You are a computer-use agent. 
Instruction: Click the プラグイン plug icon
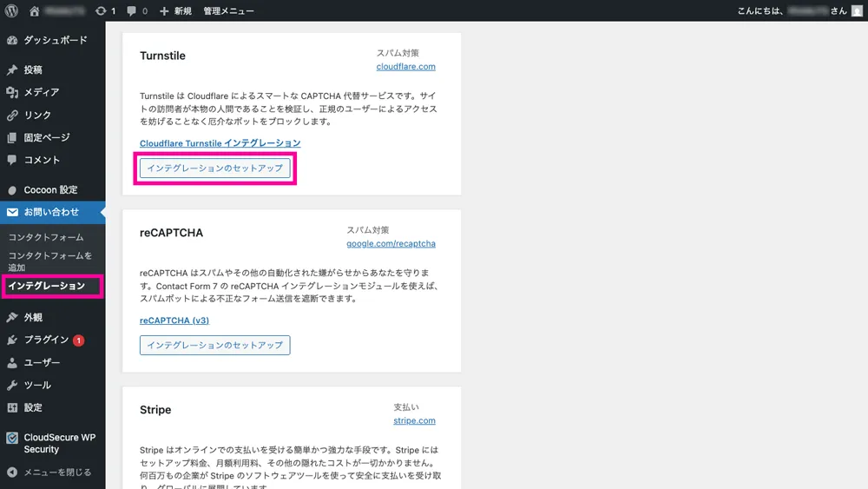pyautogui.click(x=12, y=340)
